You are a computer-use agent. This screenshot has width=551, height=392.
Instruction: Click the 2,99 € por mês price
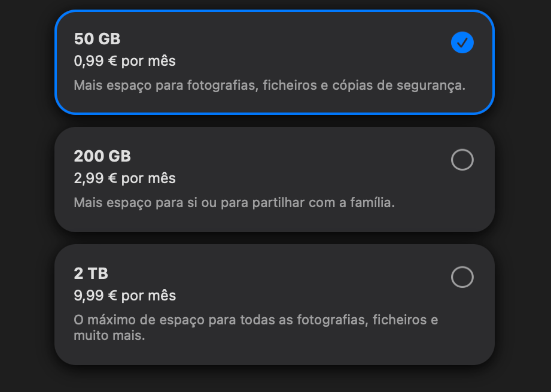click(124, 178)
